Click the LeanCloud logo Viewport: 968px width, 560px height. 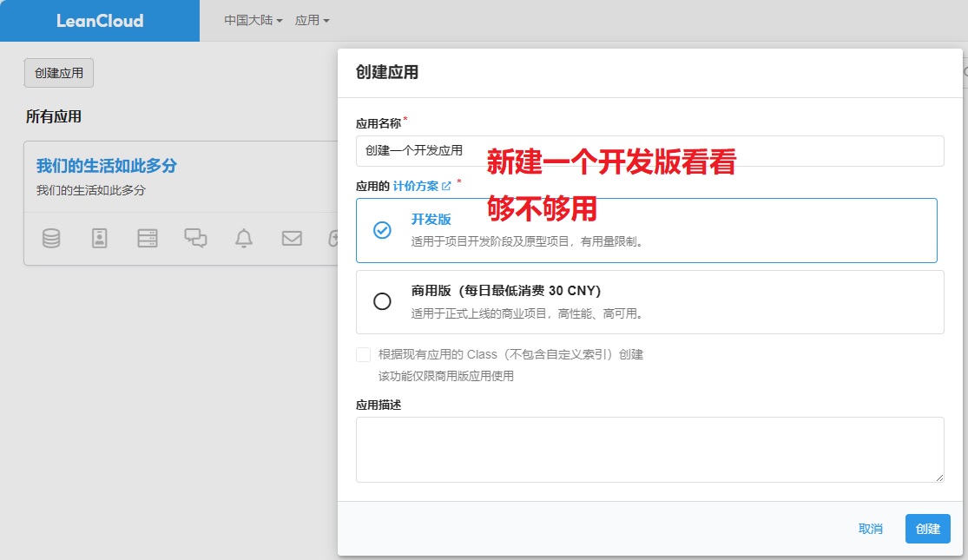coord(100,21)
